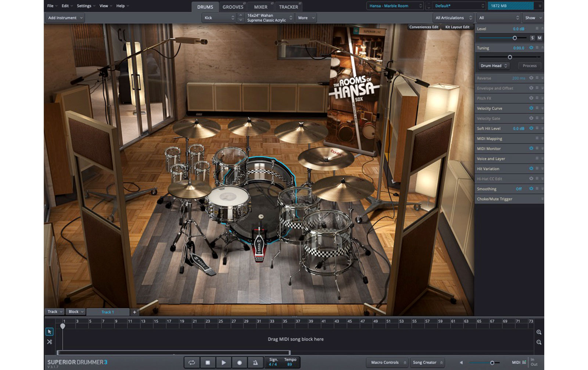Viewport: 588px width, 370px height.
Task: Adjust the master volume slider
Action: pyautogui.click(x=492, y=363)
